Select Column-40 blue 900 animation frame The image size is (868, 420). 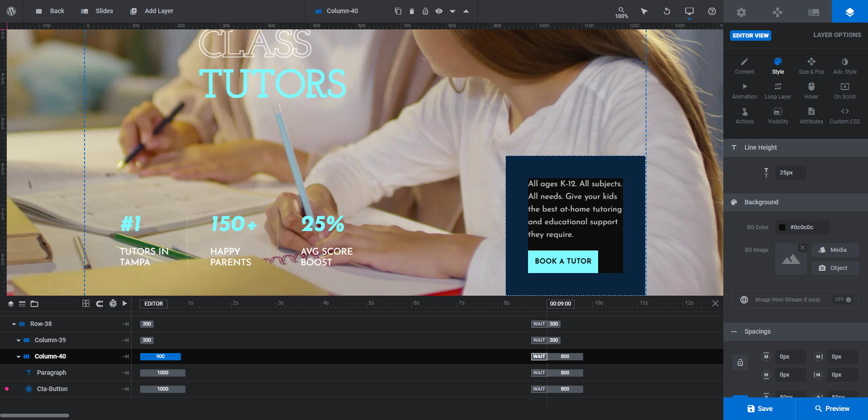(160, 357)
